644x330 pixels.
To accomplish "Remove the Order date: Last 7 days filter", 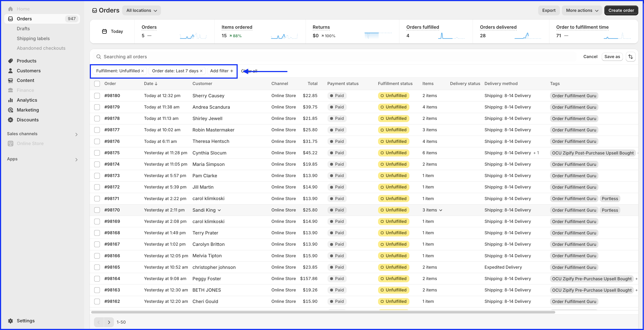I will (201, 71).
